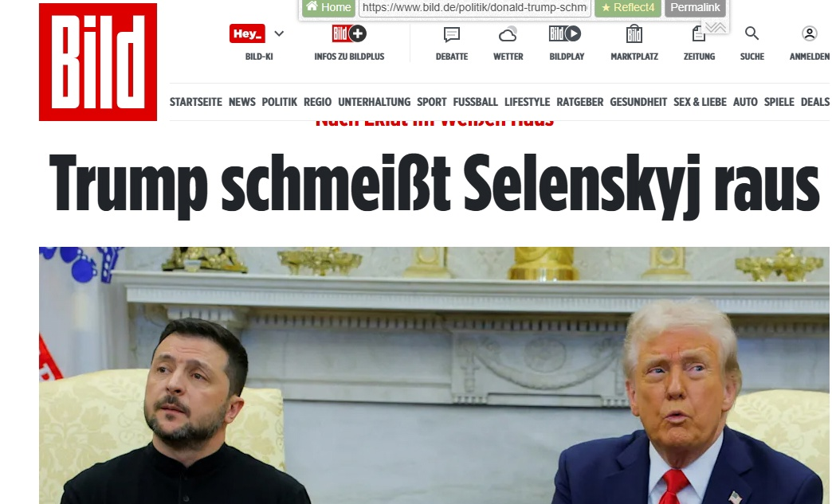Open the Unterhaltung category
The width and height of the screenshot is (832, 504).
[374, 102]
